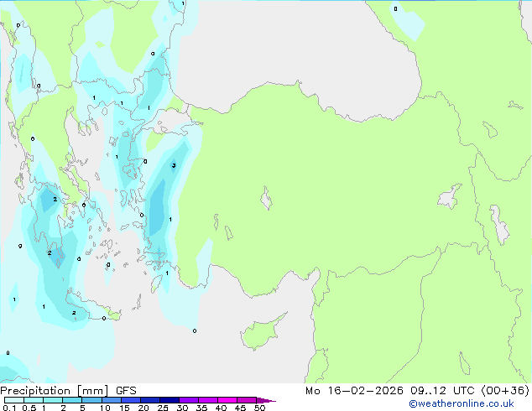The width and height of the screenshot is (532, 411).
Task: Click the legend swatch between 40 and 45
Action: pos(227,400)
